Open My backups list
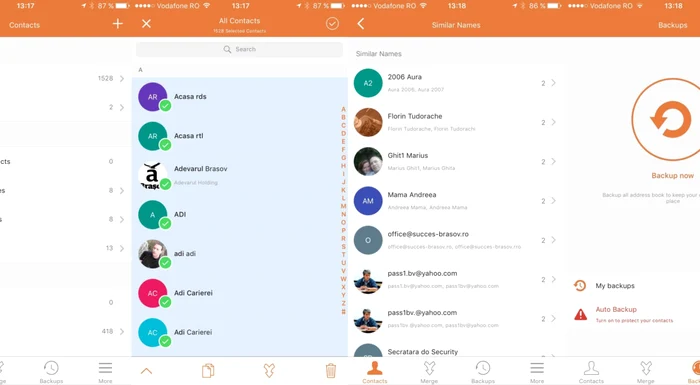Screen dimensions: 700x385 [x=615, y=285]
